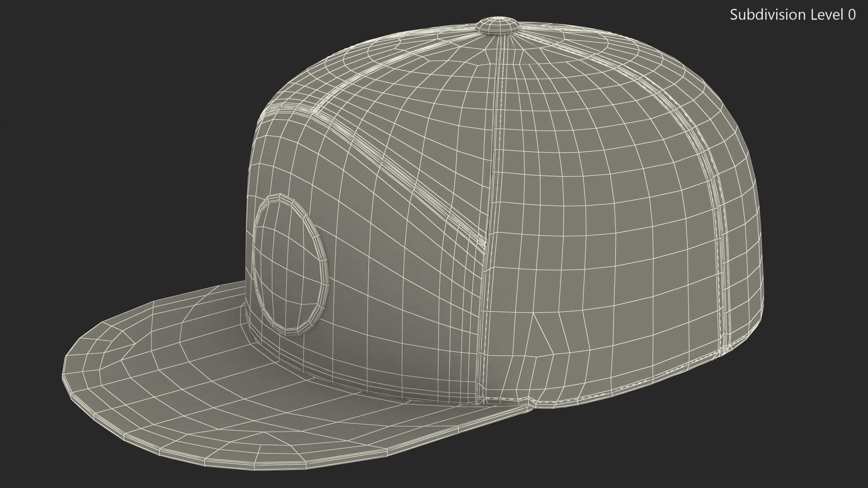Click the round emblem patch on the cap front
Viewport: 868px width, 488px height.
tap(290, 265)
